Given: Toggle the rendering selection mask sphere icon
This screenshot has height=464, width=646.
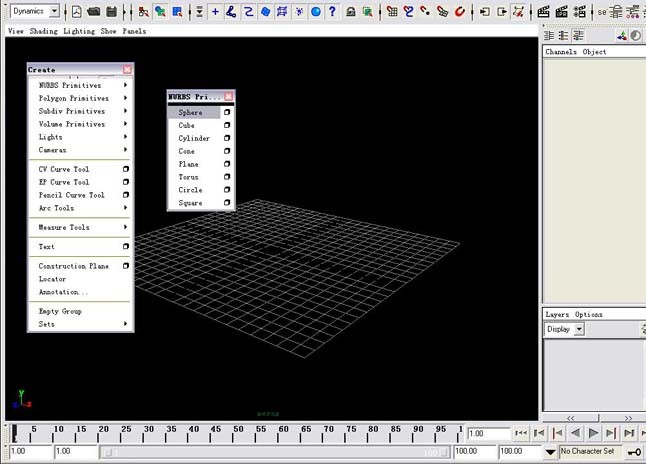Looking at the screenshot, I should click(x=316, y=12).
